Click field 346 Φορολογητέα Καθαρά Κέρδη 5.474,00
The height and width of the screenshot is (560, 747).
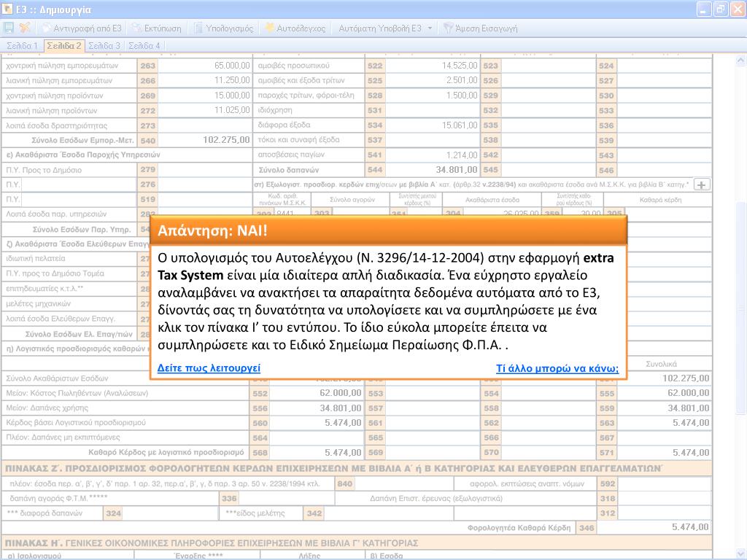(654, 528)
